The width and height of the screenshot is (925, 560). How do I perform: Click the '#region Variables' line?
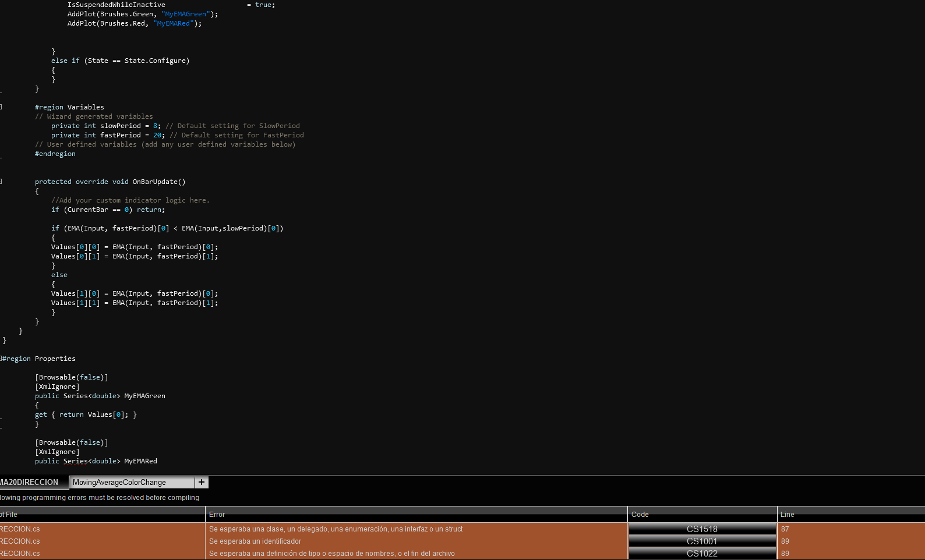coord(69,107)
